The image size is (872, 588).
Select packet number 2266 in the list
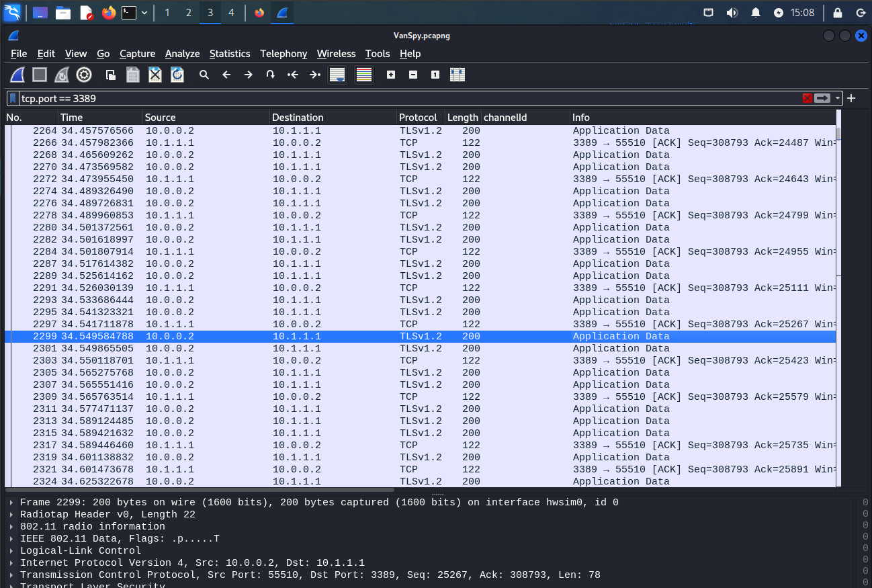[420, 143]
